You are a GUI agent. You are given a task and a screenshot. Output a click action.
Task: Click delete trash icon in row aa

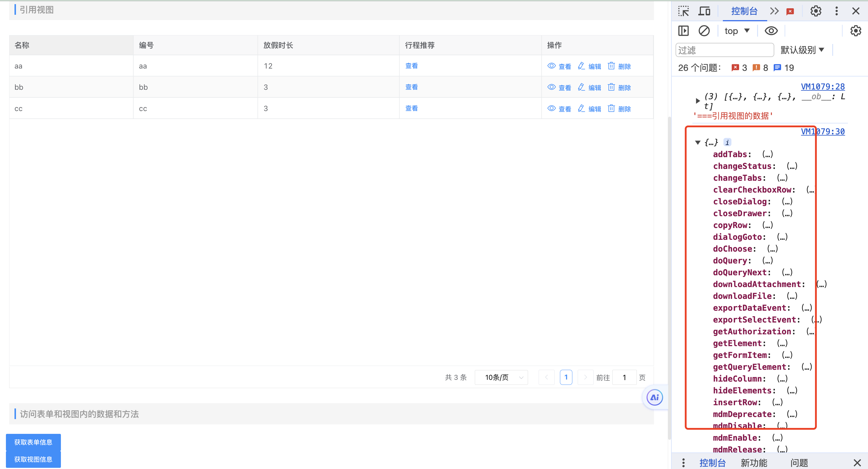[611, 66]
